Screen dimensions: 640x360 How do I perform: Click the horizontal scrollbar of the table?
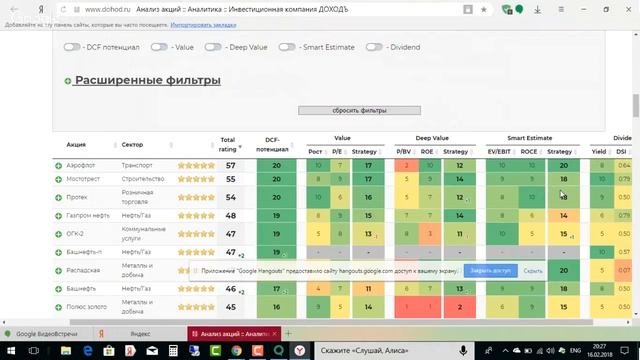pyautogui.click(x=331, y=322)
